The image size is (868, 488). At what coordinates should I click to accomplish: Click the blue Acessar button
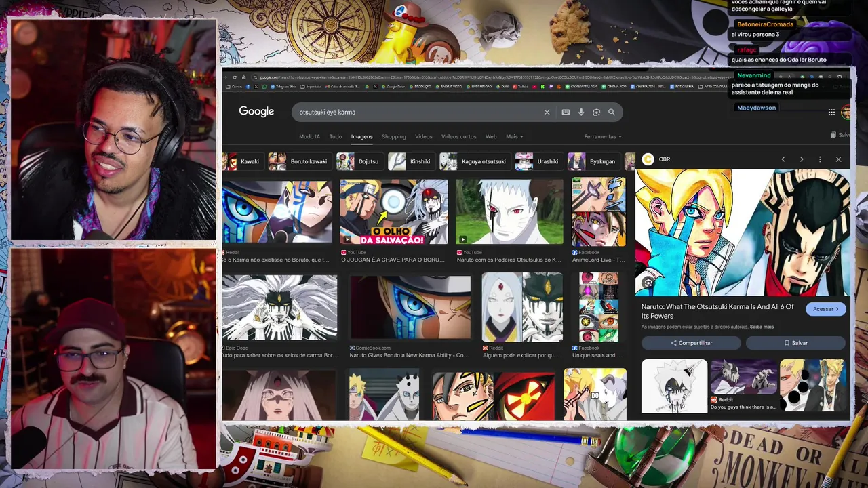point(826,309)
